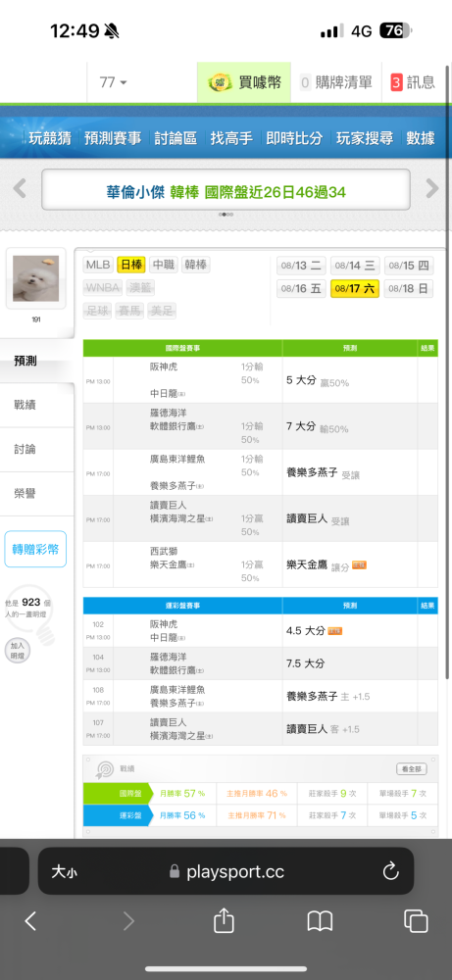Show Safari open tabs icon
The image size is (452, 980).
point(416,921)
